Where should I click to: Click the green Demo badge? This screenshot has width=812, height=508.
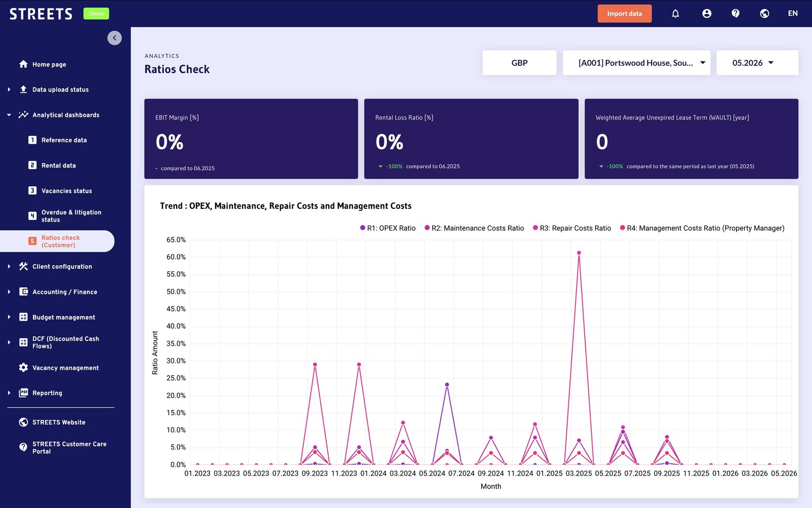click(x=96, y=14)
